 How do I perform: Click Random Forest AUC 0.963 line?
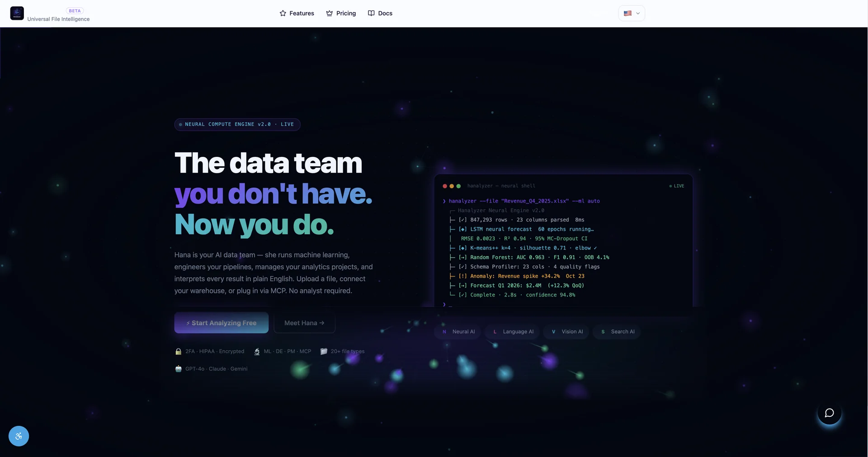(529, 257)
